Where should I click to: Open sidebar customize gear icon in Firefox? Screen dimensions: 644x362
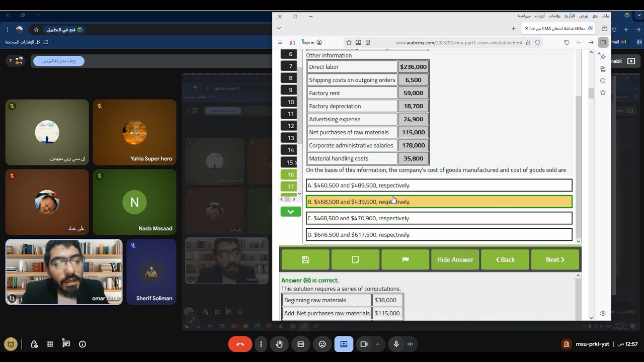pyautogui.click(x=603, y=313)
